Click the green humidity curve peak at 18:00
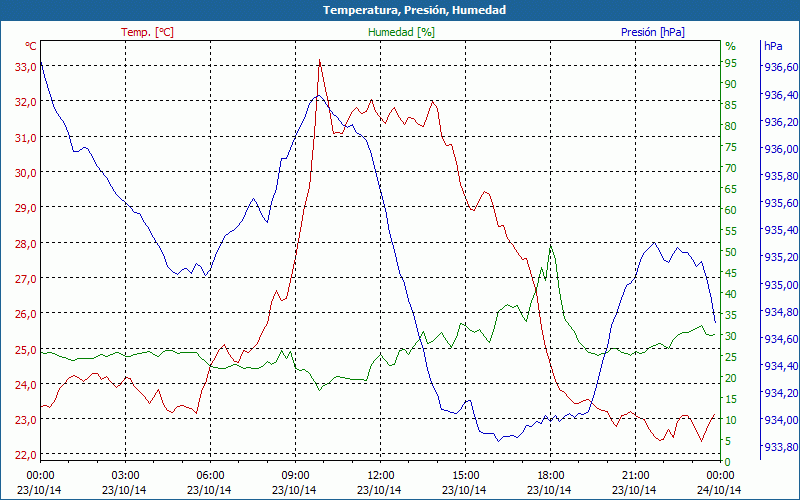This screenshot has width=800, height=500. 551,246
